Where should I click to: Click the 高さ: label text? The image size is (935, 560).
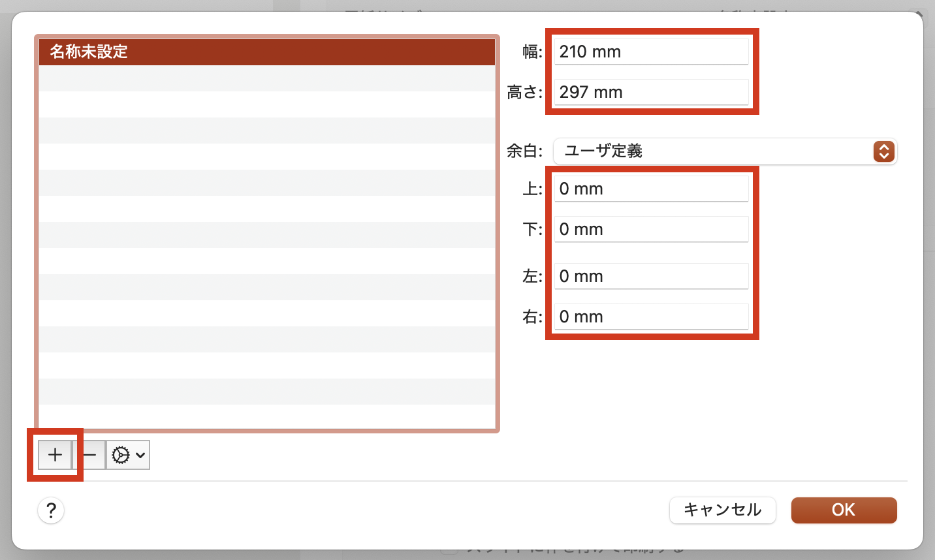[524, 93]
